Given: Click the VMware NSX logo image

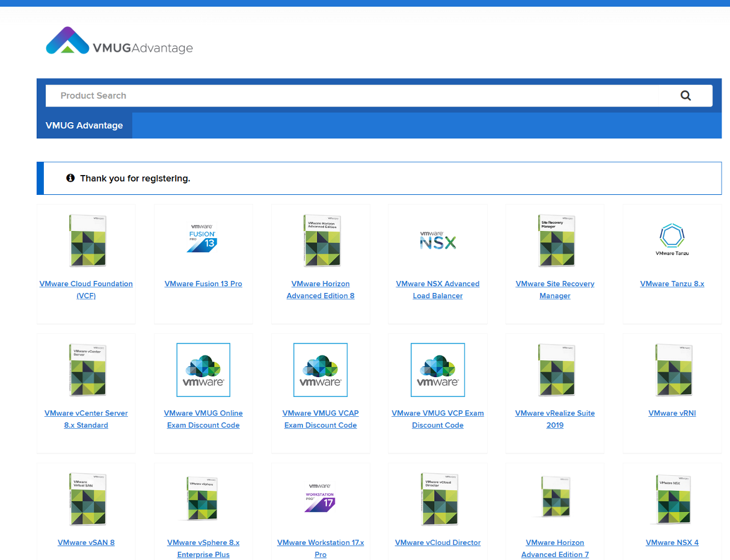Looking at the screenshot, I should [x=438, y=240].
